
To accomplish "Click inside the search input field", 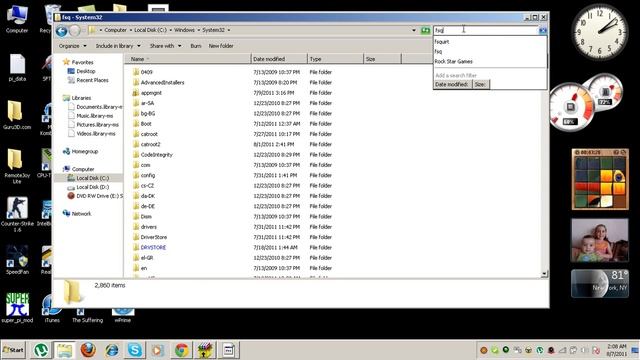I will (486, 30).
